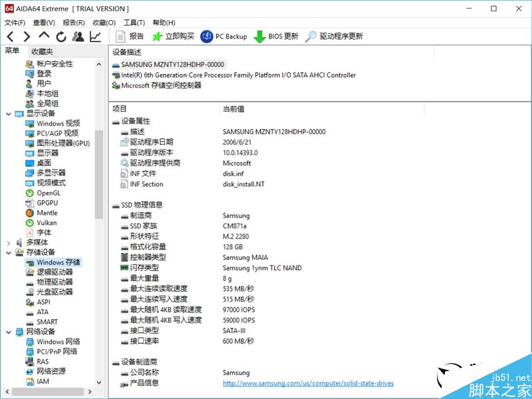This screenshot has height=399, width=532.
Task: Select the Intel SATA AHCI Controller device row
Action: [x=234, y=75]
